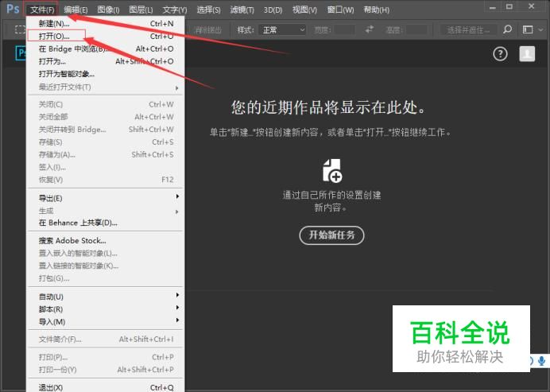Click the 选择并遮住... button
The height and width of the screenshot is (392, 550).
tap(468, 30)
